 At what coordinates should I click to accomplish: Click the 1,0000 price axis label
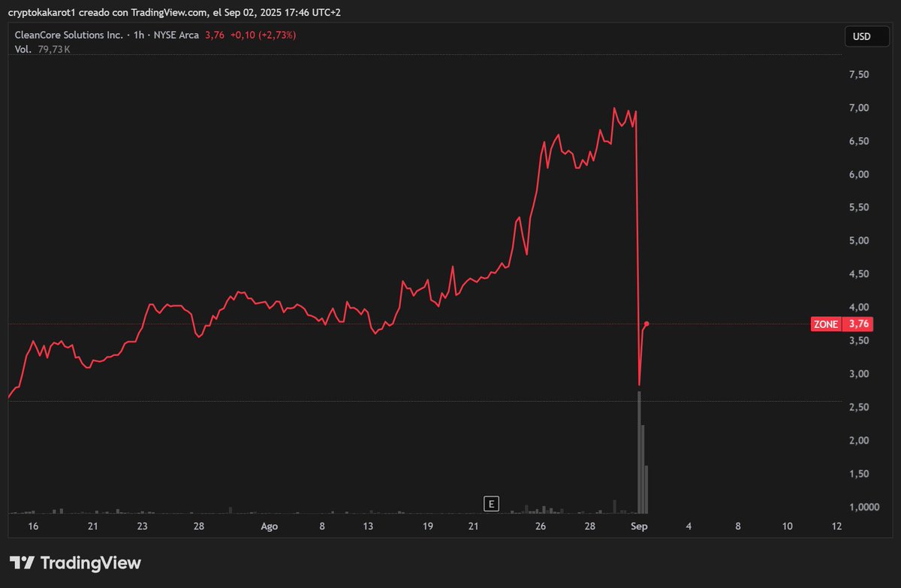click(x=863, y=507)
